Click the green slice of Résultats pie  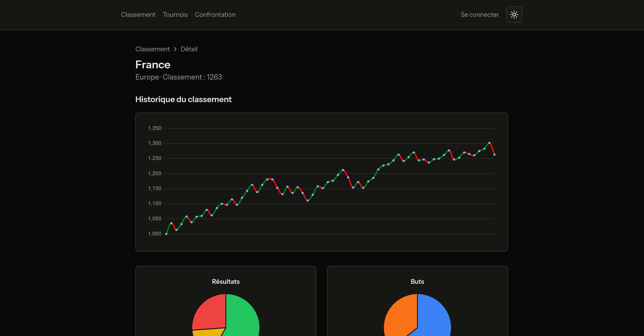tap(242, 318)
